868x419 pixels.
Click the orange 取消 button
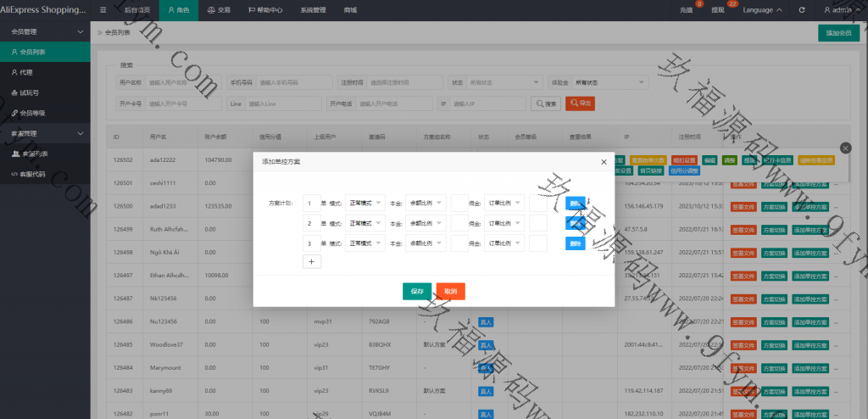click(x=450, y=291)
